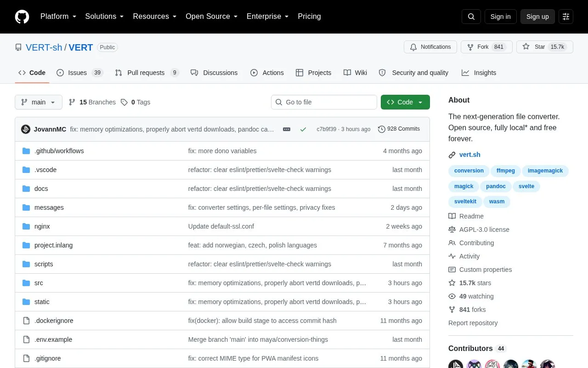
Task: Open the green Code dropdown
Action: pyautogui.click(x=405, y=102)
